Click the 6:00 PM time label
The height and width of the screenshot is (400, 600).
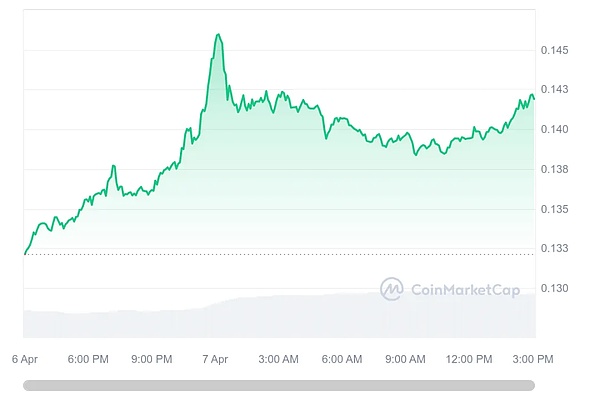pyautogui.click(x=88, y=358)
